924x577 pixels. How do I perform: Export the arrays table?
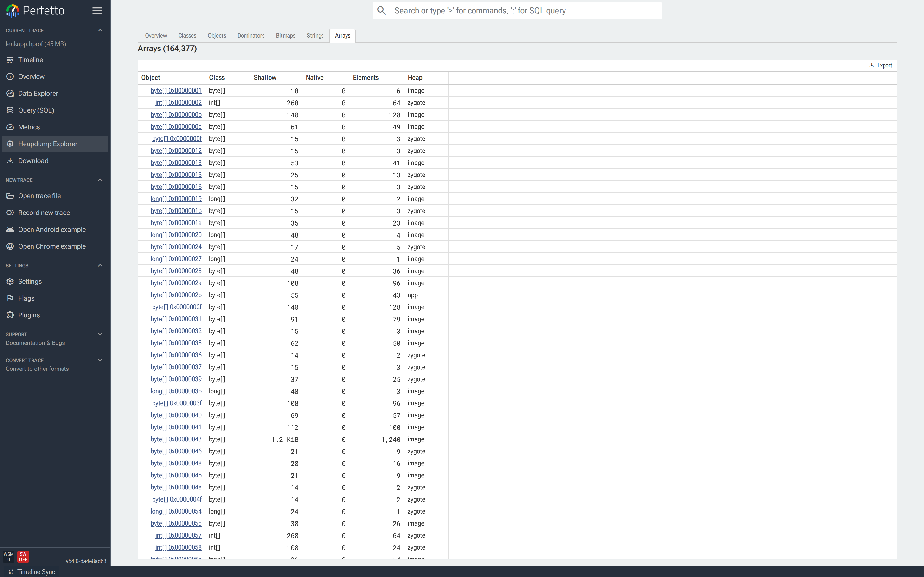coord(881,65)
